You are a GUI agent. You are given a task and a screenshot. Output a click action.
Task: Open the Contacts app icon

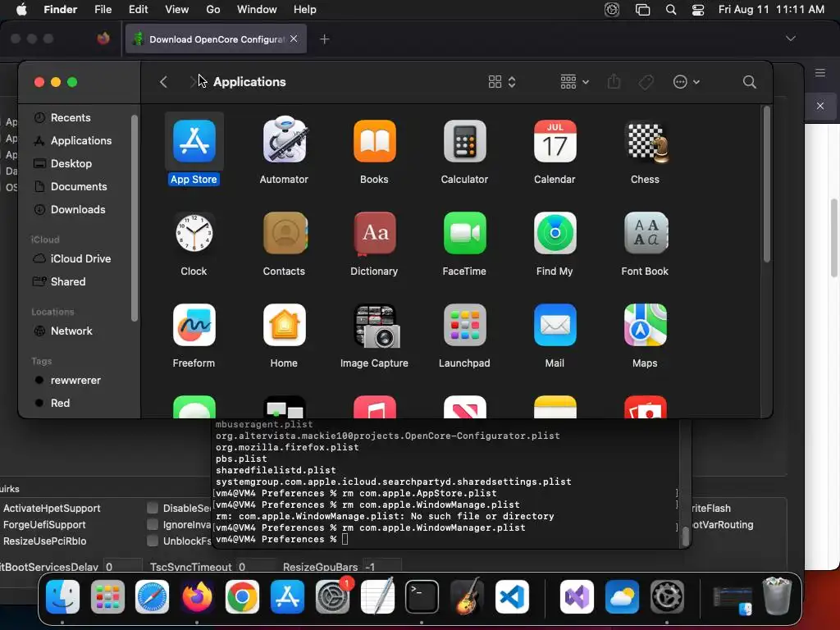coord(285,233)
